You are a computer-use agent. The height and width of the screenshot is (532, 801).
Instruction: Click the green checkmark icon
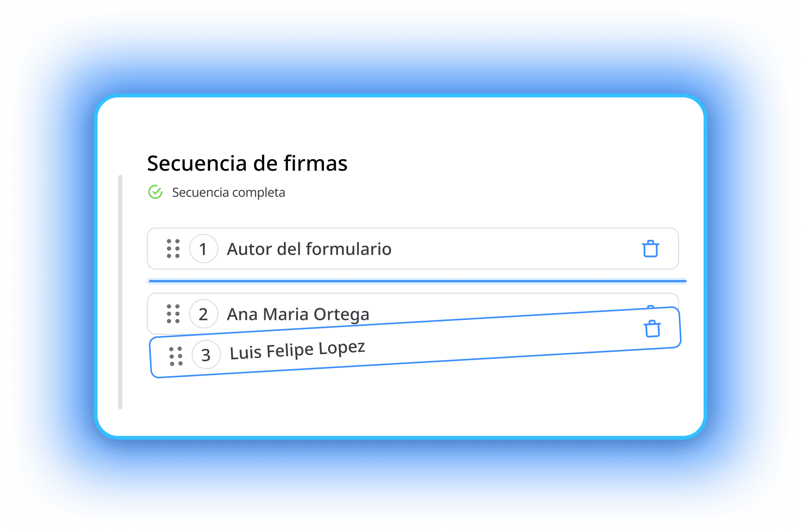click(x=155, y=193)
